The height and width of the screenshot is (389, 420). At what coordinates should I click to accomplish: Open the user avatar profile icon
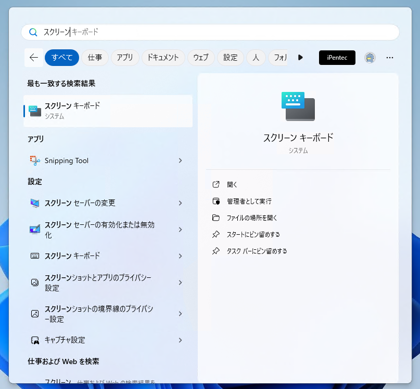(x=370, y=58)
